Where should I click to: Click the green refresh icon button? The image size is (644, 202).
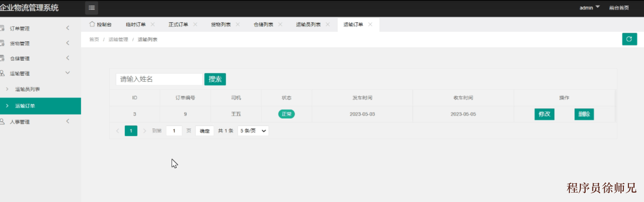point(629,39)
